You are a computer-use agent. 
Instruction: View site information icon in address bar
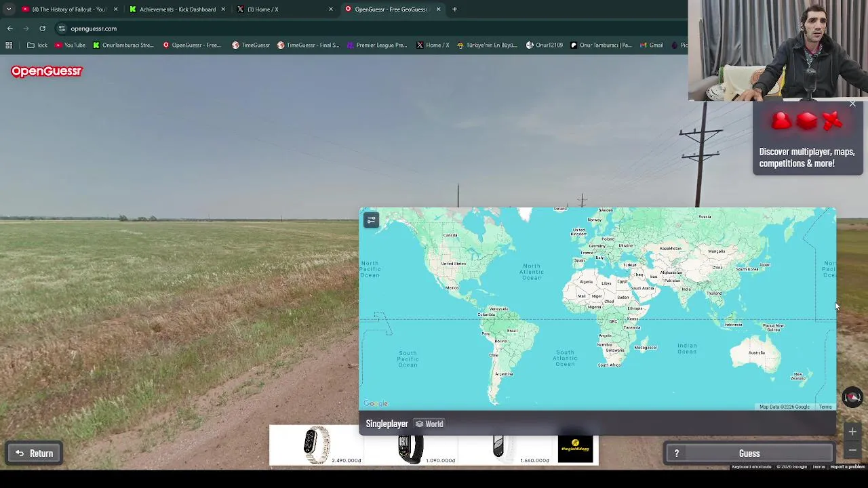[62, 28]
